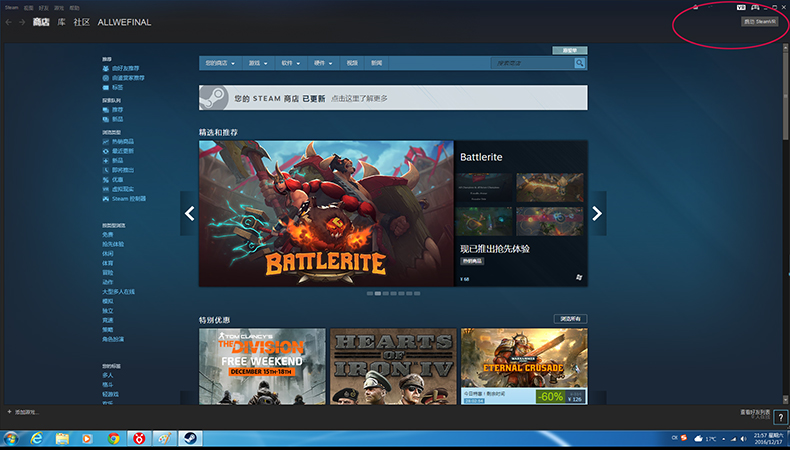Browse the 抢先体验 category link
The height and width of the screenshot is (450, 790).
click(113, 244)
